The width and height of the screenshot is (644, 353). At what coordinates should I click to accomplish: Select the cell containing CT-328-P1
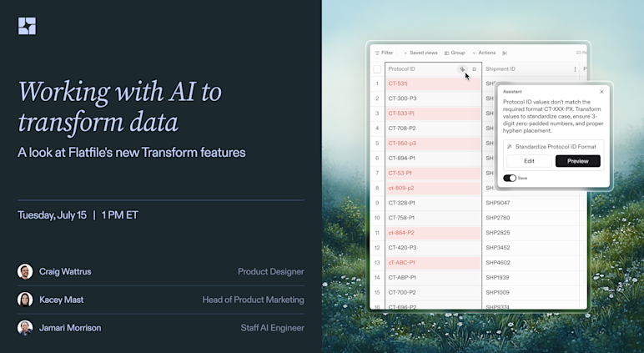[x=433, y=203]
